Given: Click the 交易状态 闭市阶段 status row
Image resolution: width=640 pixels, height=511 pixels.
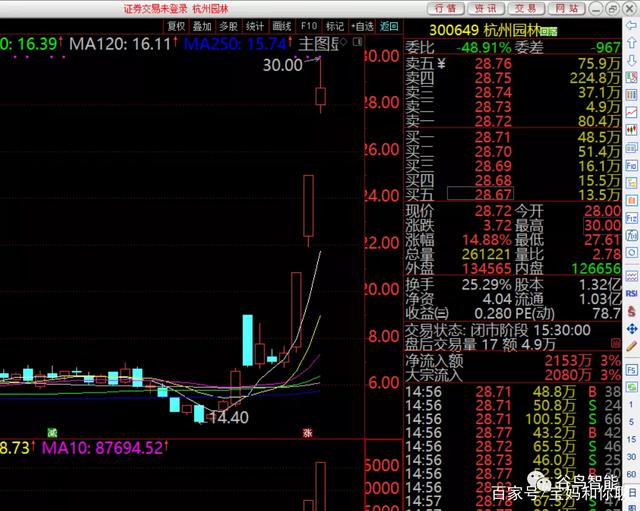Looking at the screenshot, I should click(x=498, y=330).
